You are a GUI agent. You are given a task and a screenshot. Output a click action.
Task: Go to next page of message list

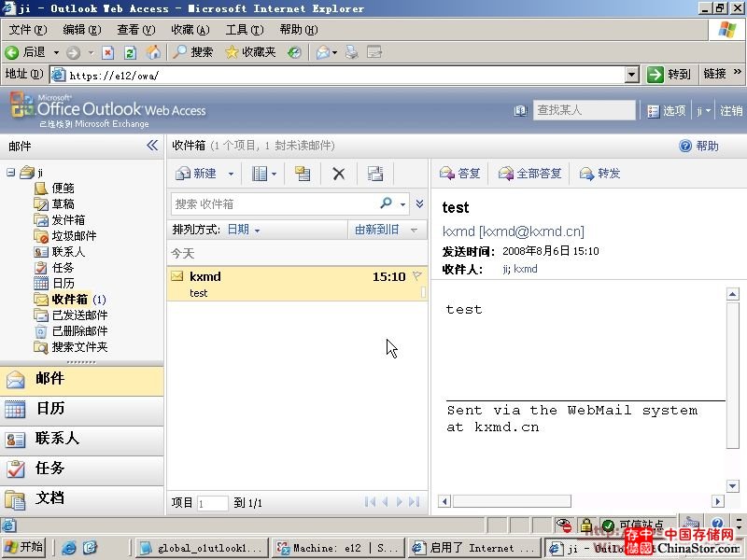pos(400,502)
